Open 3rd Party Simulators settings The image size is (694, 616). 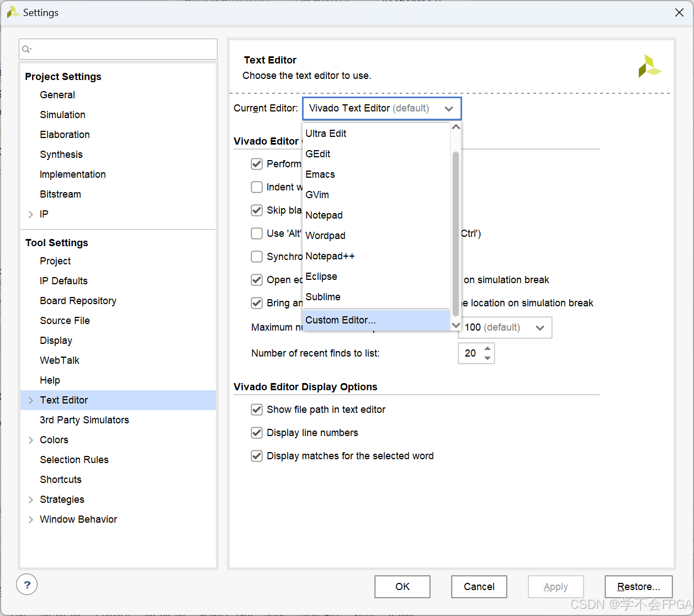(x=84, y=420)
